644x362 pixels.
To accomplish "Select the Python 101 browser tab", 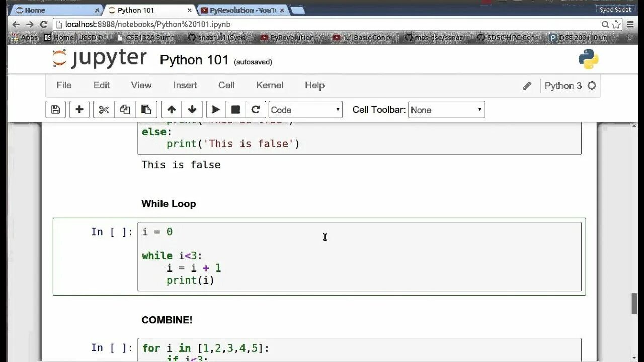I will point(149,10).
